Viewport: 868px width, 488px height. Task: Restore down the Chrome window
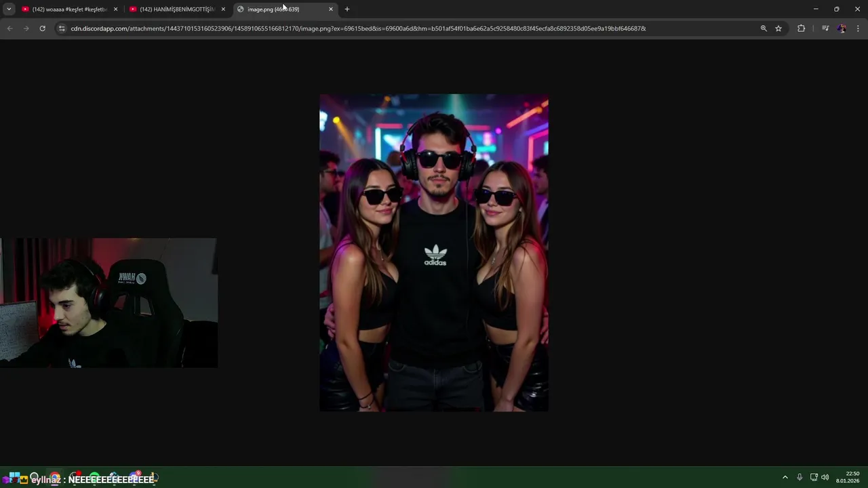[837, 9]
